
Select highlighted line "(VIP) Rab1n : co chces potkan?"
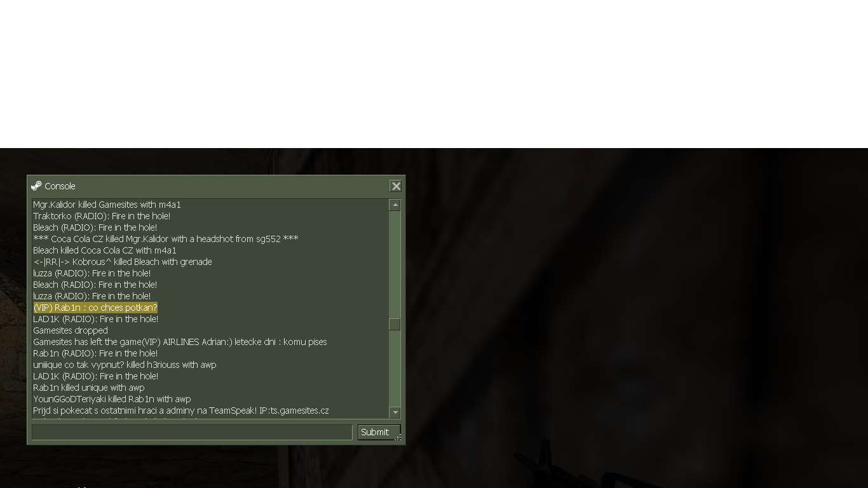[x=95, y=308]
